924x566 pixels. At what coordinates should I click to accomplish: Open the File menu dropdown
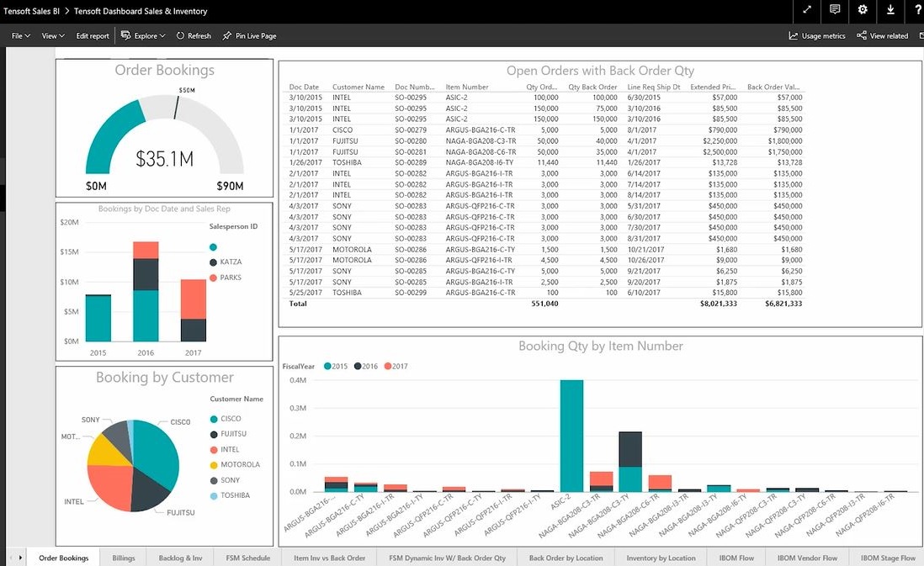tap(21, 36)
